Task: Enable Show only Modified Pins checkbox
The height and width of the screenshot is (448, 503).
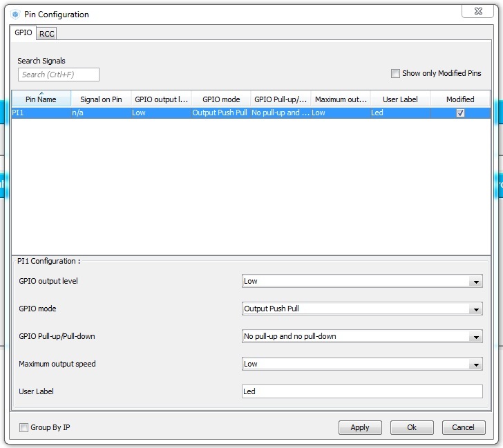Action: pos(395,73)
